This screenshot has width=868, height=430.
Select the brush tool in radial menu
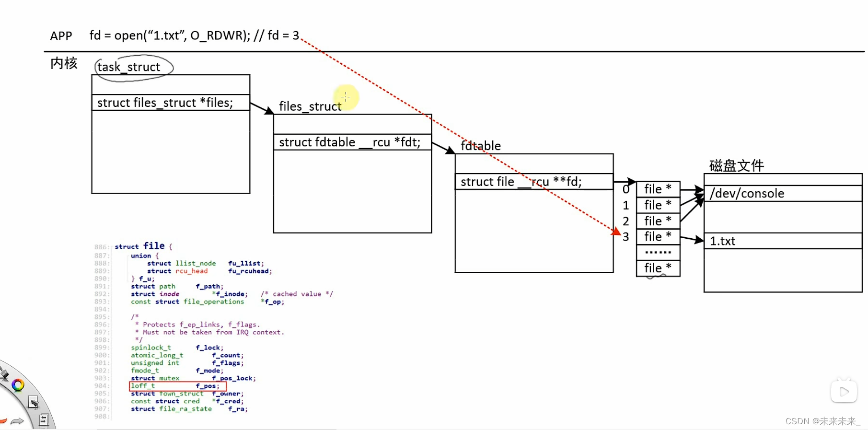click(4, 373)
